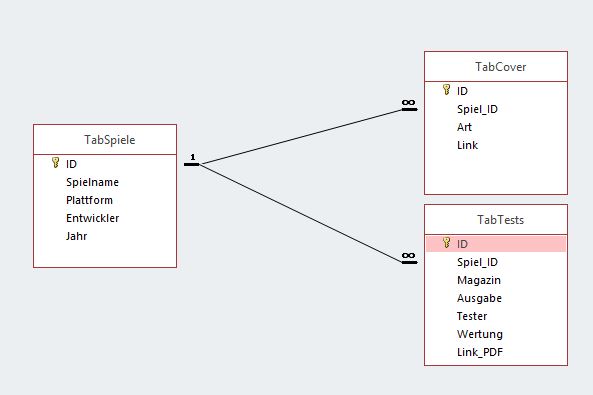Select the Wertung field
The height and width of the screenshot is (395, 593).
pyautogui.click(x=496, y=334)
